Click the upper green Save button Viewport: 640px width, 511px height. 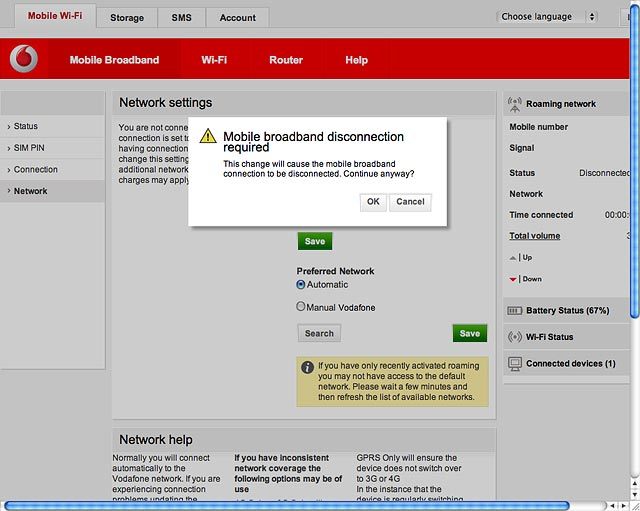pos(315,241)
